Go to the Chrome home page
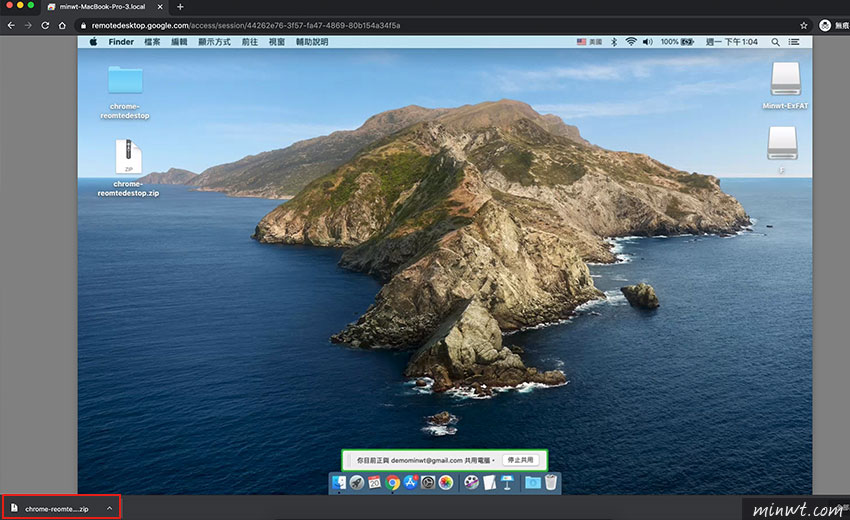The image size is (850, 520). click(62, 25)
